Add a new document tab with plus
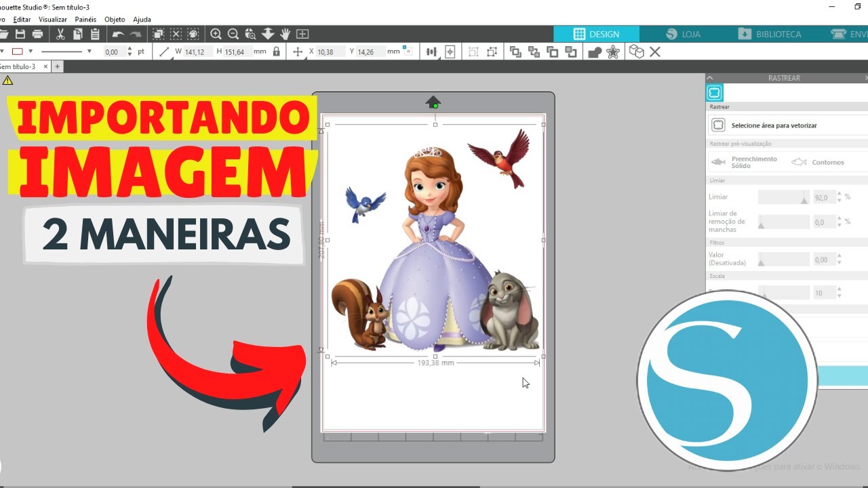Image resolution: width=868 pixels, height=488 pixels. [58, 66]
